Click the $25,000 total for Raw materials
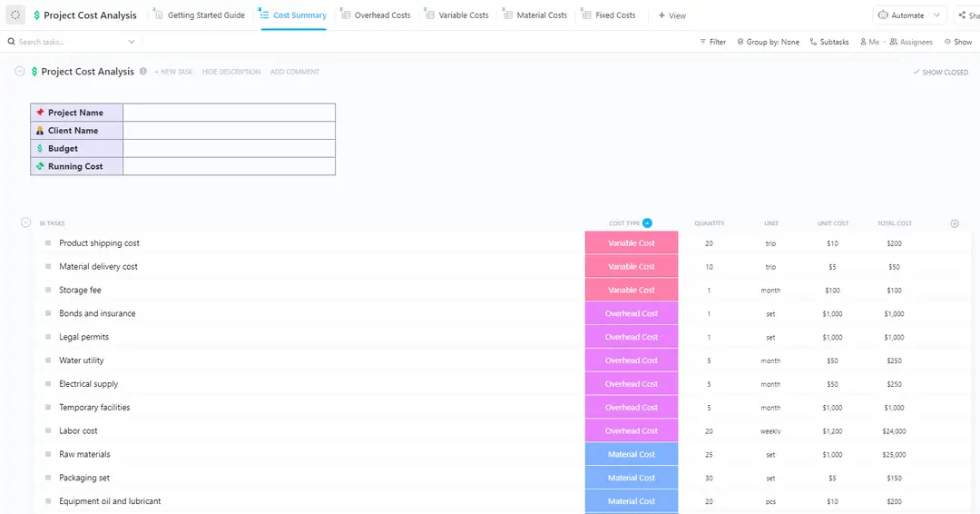Screen dimensions: 980x514 [x=894, y=455]
